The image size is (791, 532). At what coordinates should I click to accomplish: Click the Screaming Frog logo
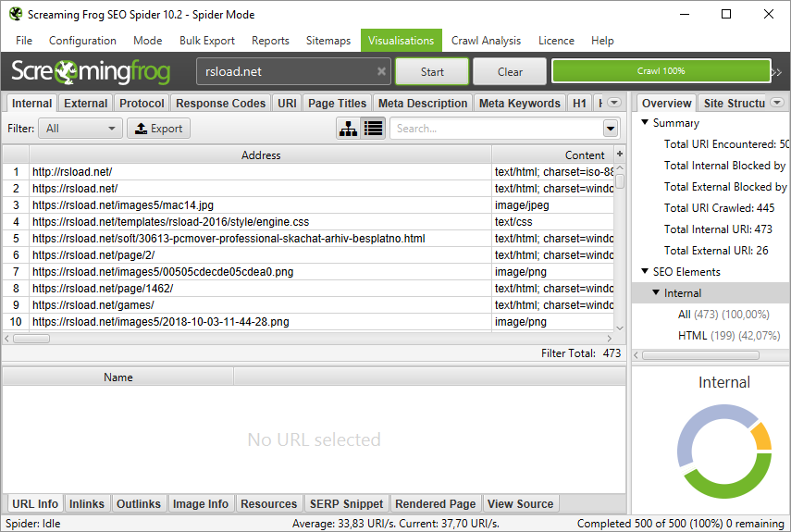91,71
